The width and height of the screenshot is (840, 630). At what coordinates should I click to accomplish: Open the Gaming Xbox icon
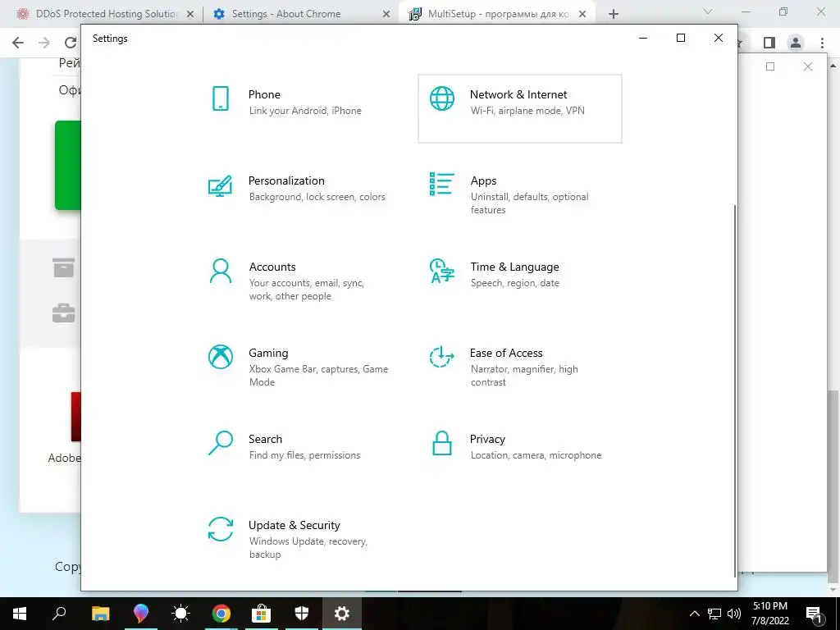pyautogui.click(x=220, y=357)
